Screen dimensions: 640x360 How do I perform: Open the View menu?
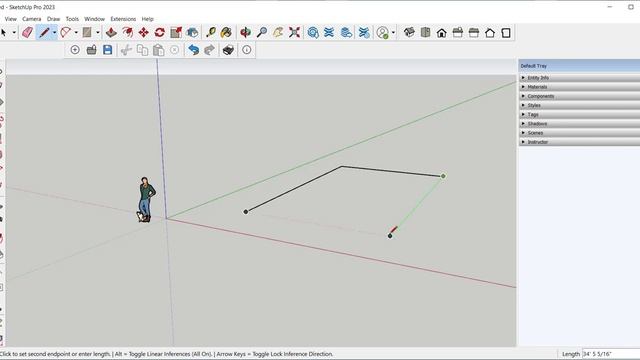pyautogui.click(x=11, y=19)
